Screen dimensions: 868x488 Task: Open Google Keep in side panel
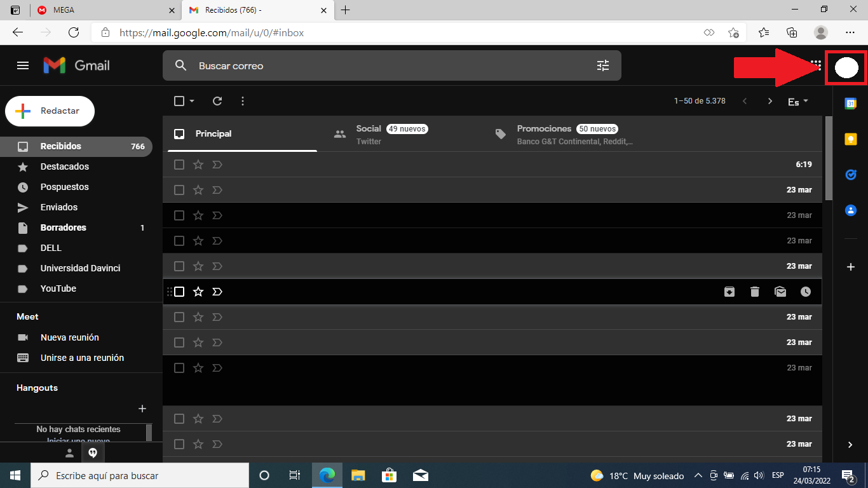pyautogui.click(x=850, y=139)
